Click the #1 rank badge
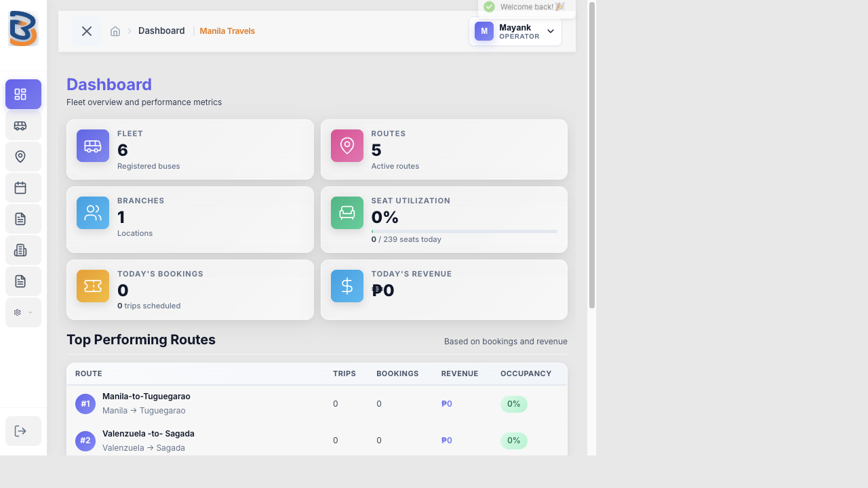This screenshot has height=488, width=868. click(85, 404)
